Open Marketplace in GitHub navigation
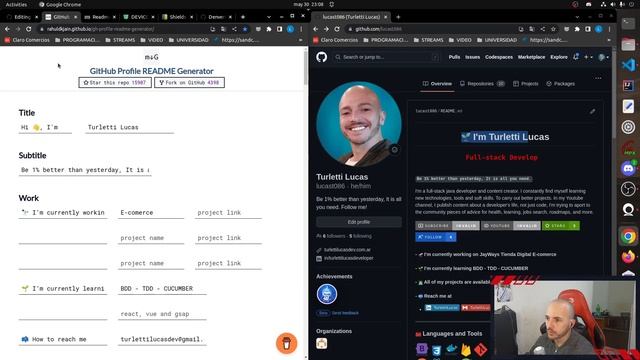This screenshot has width=640, height=360. pyautogui.click(x=531, y=57)
